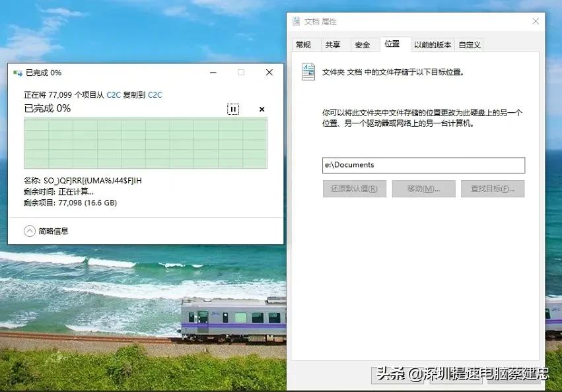Pause the ongoing file copy operation
562x392 pixels.
coord(233,108)
